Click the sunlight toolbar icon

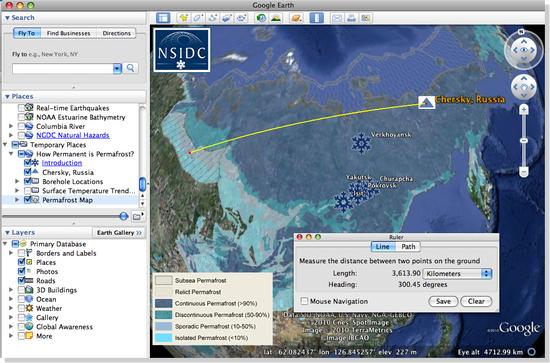pos(276,18)
